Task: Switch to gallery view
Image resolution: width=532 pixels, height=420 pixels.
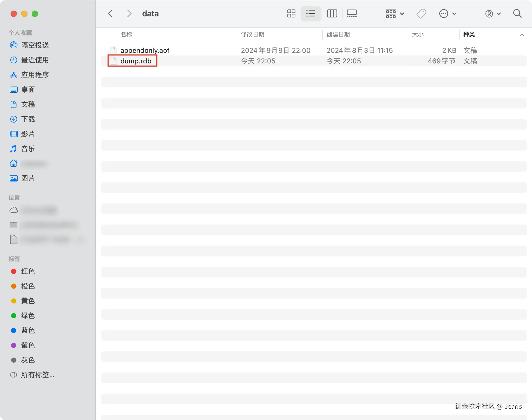Action: 352,13
